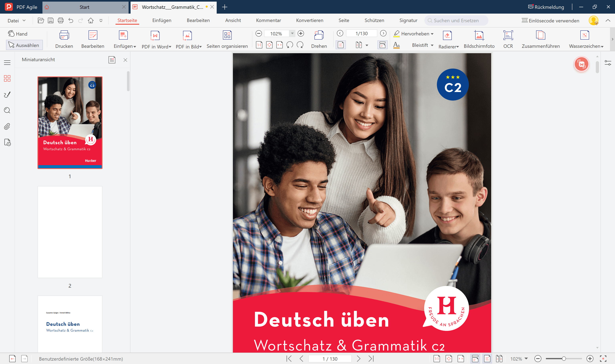The height and width of the screenshot is (364, 615).
Task: Collapse the ribbon with the chevron
Action: click(608, 20)
